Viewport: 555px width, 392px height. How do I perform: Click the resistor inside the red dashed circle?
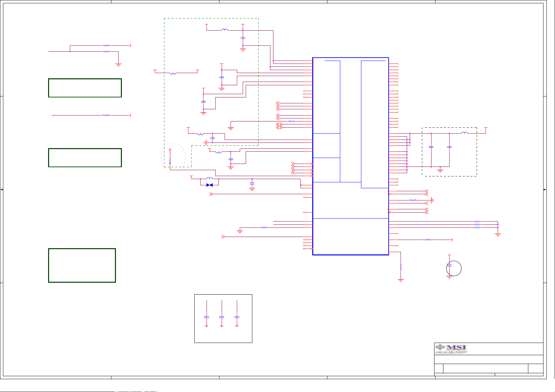(x=170, y=161)
